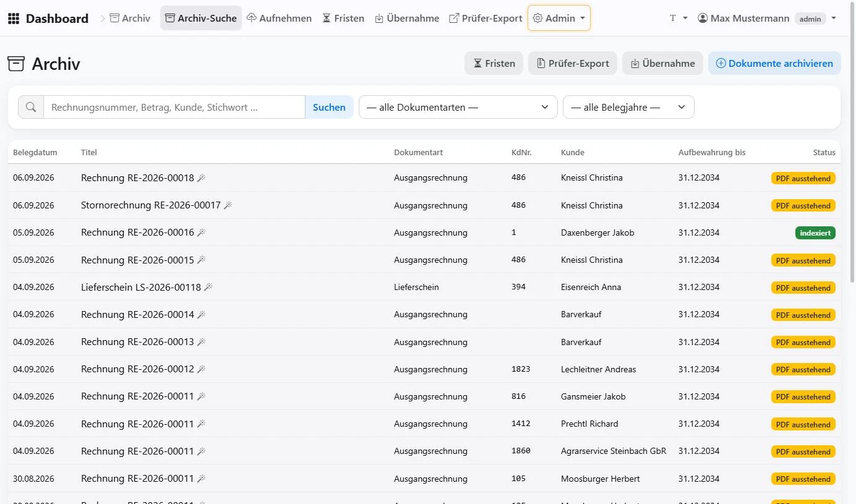Click customer name Daxenberger Jakob
This screenshot has width=856, height=504.
[x=597, y=233]
